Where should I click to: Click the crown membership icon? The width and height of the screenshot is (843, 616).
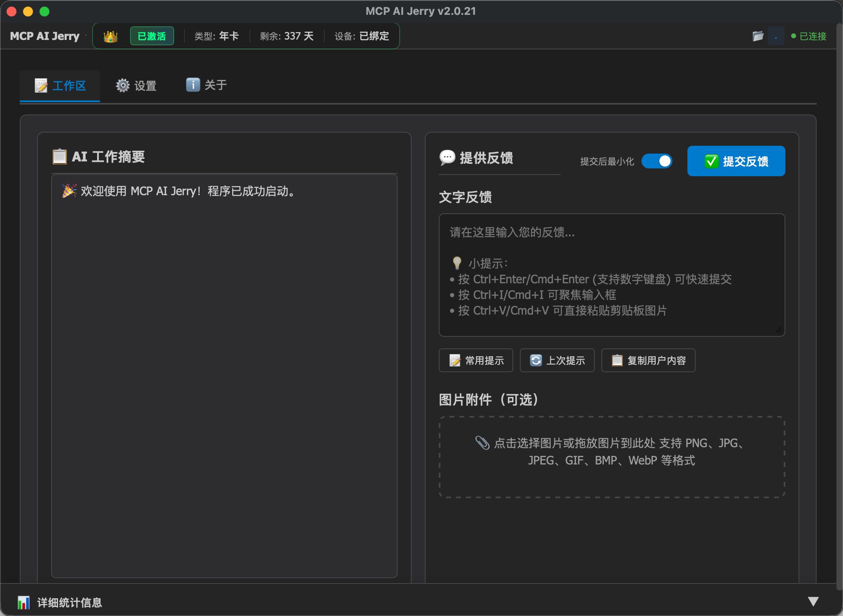(x=110, y=37)
